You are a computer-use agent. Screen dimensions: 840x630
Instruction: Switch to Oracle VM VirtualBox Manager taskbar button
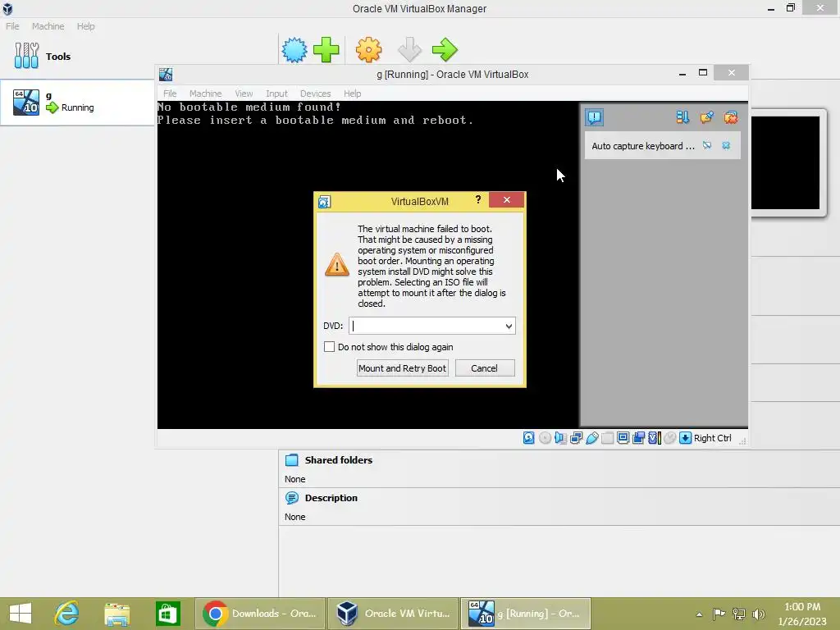[x=393, y=614]
